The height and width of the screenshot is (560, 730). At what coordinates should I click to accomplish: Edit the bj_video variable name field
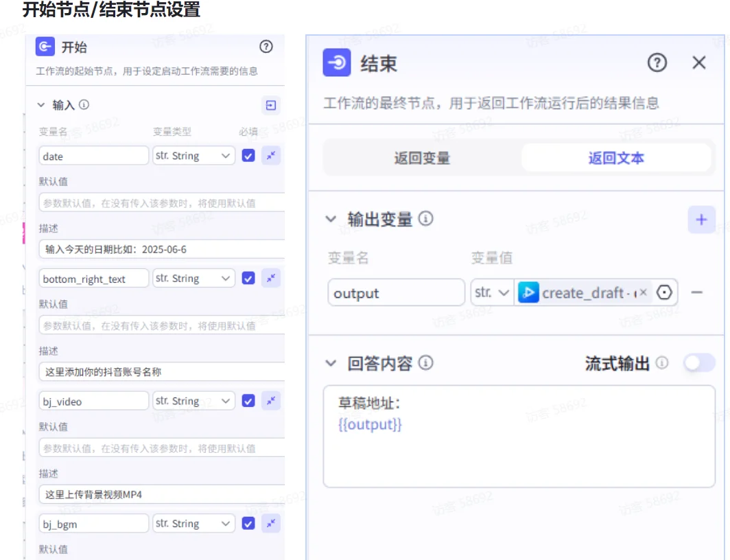click(x=93, y=401)
